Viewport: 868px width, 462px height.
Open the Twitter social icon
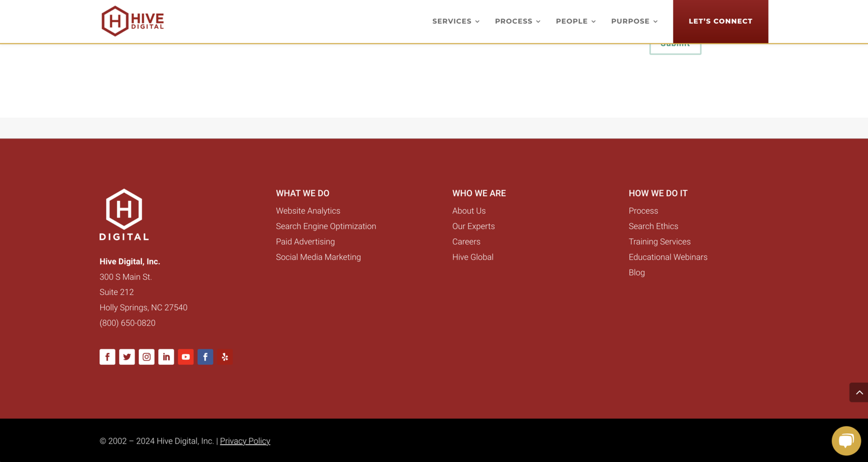point(127,357)
